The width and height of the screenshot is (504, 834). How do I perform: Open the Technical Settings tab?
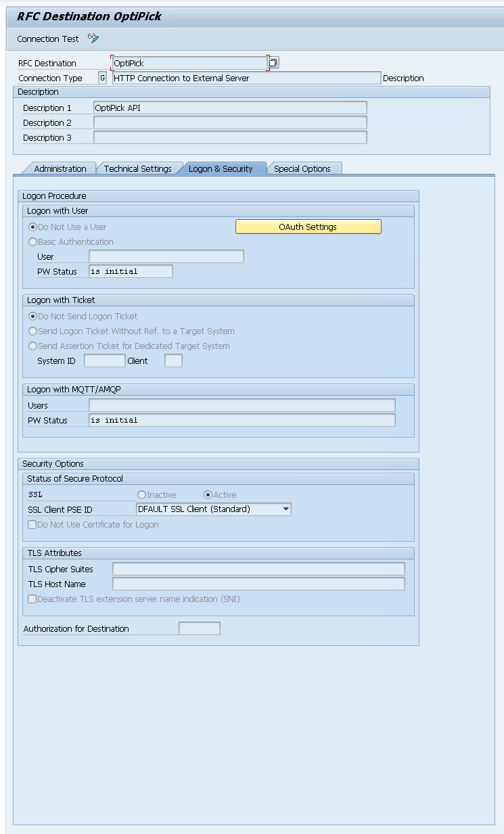[x=137, y=169]
